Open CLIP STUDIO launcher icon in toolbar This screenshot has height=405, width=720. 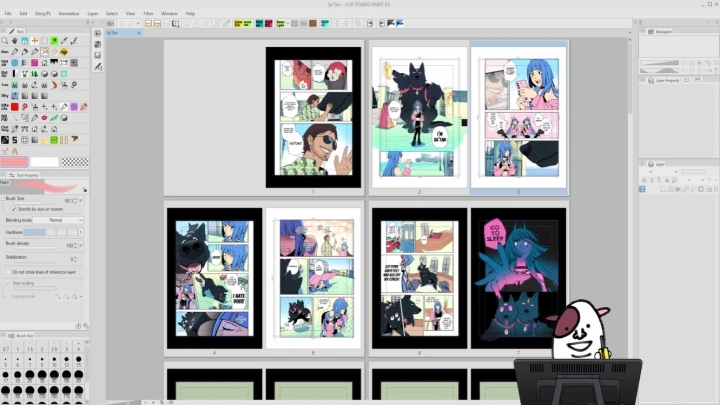point(110,23)
